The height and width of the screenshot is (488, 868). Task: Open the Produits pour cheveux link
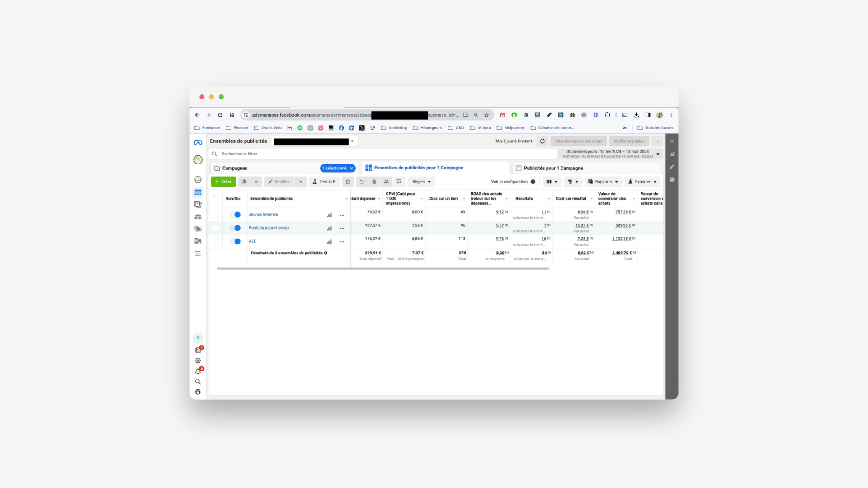[269, 228]
